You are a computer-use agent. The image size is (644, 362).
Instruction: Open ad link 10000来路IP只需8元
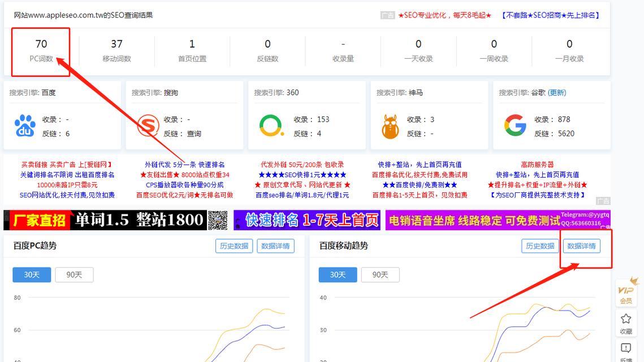(67, 185)
